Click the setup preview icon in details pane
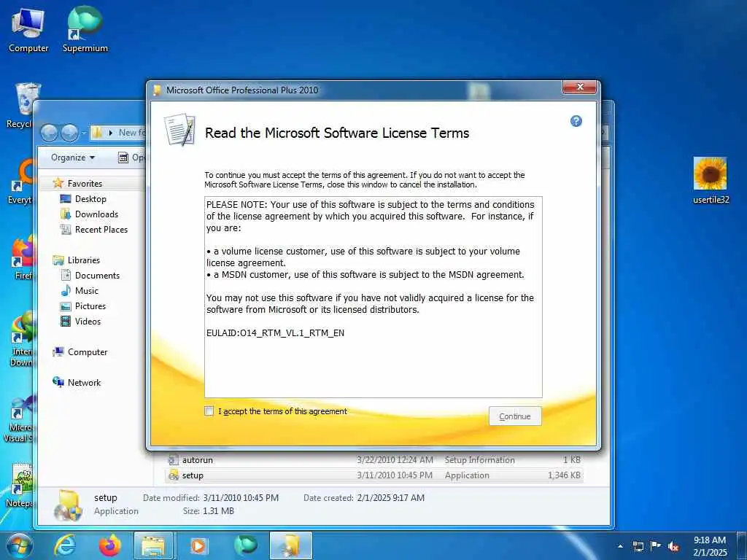Viewport: 747px width, 560px height. pos(68,505)
